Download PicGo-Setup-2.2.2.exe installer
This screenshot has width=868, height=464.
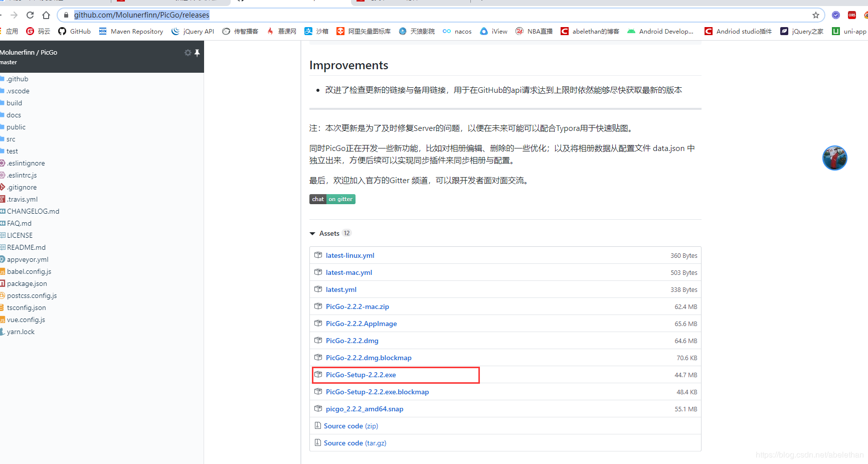coord(361,375)
